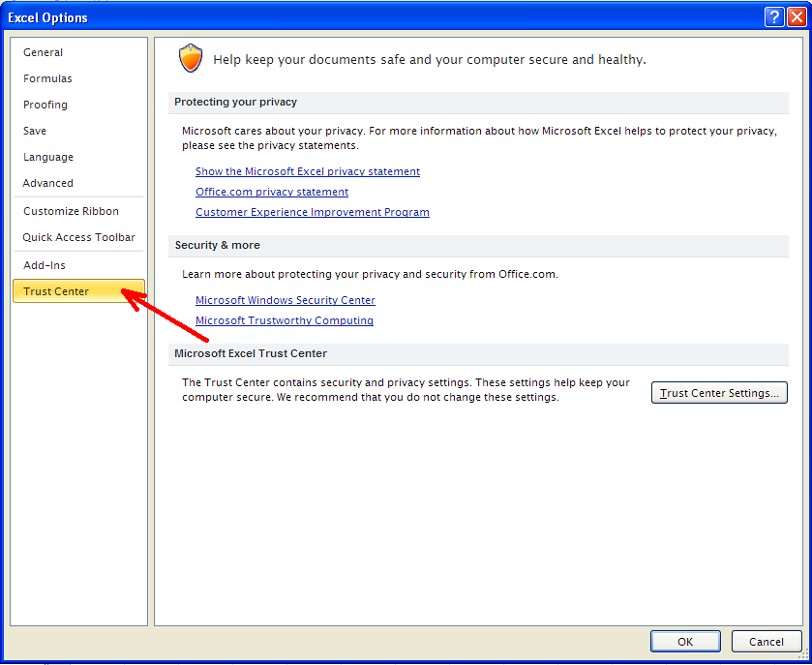
Task: Open Microsoft Windows Security Center link
Action: point(286,300)
